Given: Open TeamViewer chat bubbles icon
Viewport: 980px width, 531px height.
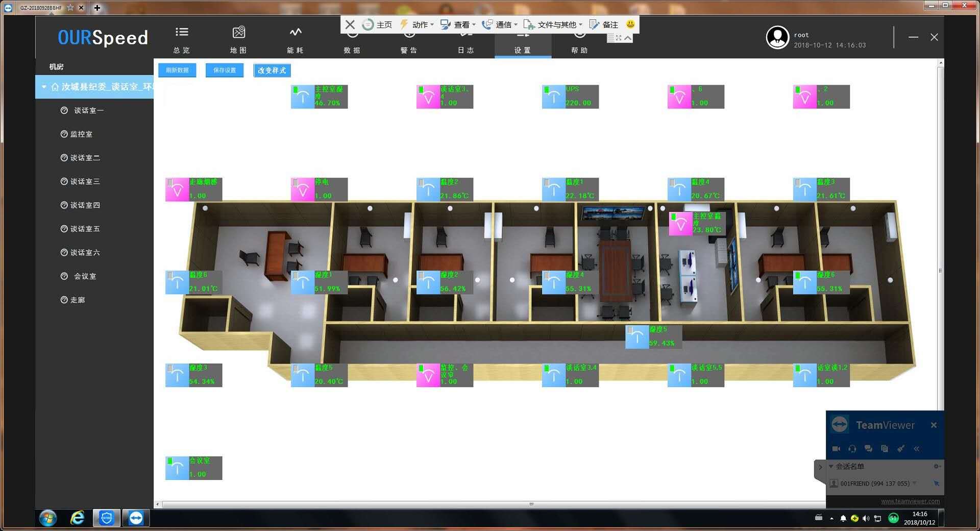Looking at the screenshot, I should 868,449.
